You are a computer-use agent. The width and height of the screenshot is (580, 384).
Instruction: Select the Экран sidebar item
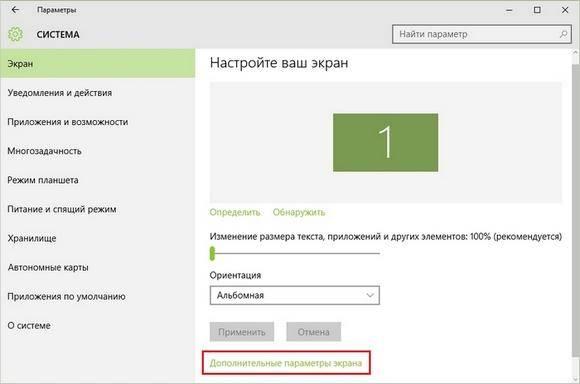(98, 63)
